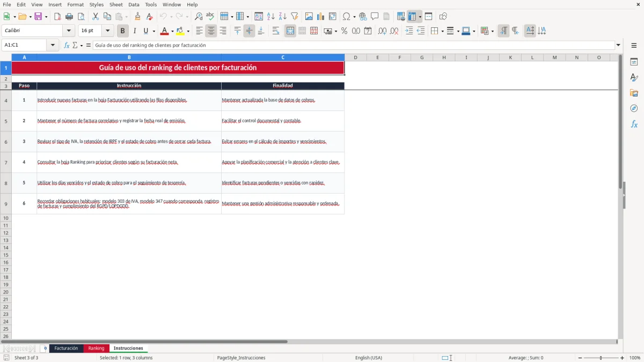Viewport: 644px width, 362px height.
Task: Open the Special Character dropdown arrow
Action: coord(354,17)
